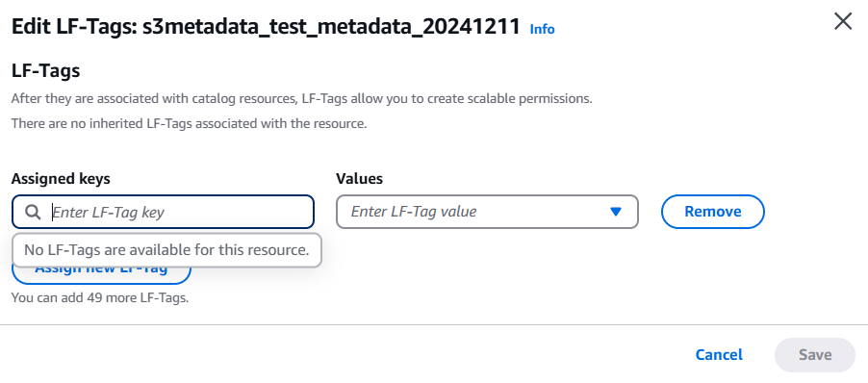Click the s3metadata_test_metadata_20241211 resource name in title
This screenshot has width=868, height=383.
[x=332, y=26]
